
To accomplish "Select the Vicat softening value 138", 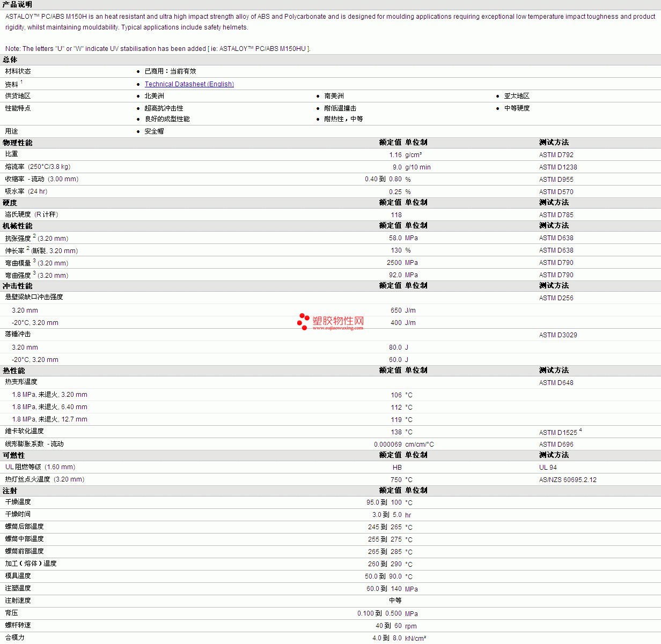I will (x=396, y=432).
